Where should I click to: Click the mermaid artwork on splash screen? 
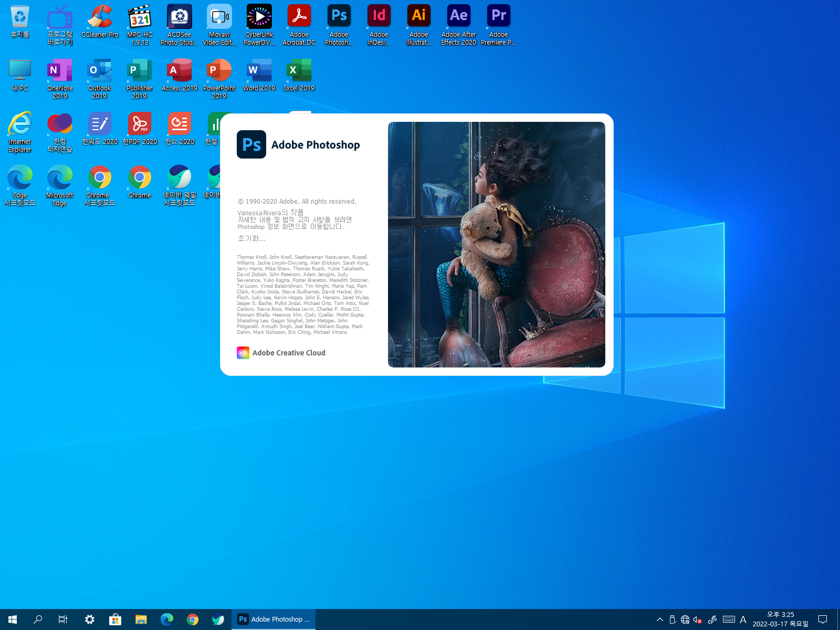(497, 245)
